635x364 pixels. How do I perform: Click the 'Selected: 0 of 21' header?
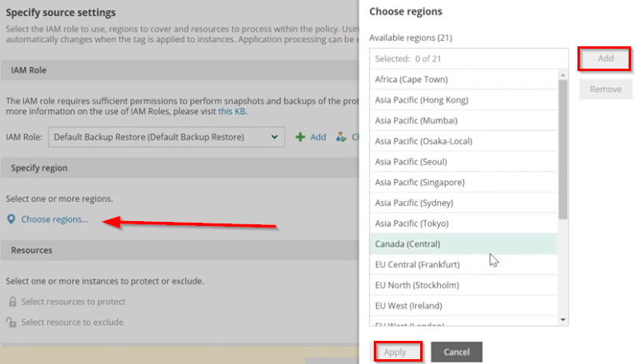pyautogui.click(x=469, y=59)
